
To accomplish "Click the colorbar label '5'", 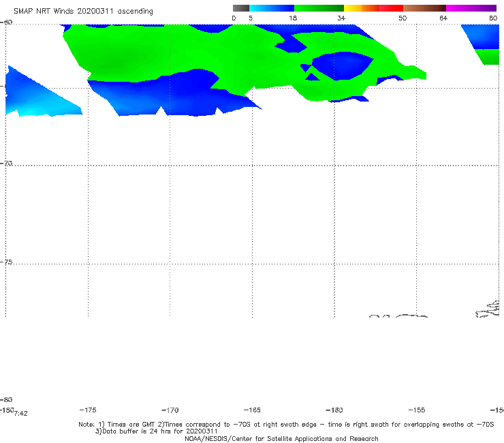I will pos(251,18).
